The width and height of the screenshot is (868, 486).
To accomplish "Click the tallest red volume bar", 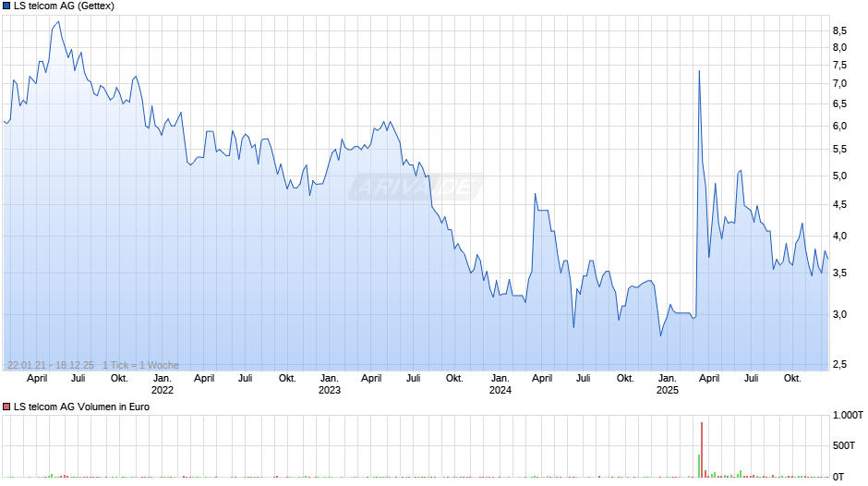I will [x=702, y=450].
